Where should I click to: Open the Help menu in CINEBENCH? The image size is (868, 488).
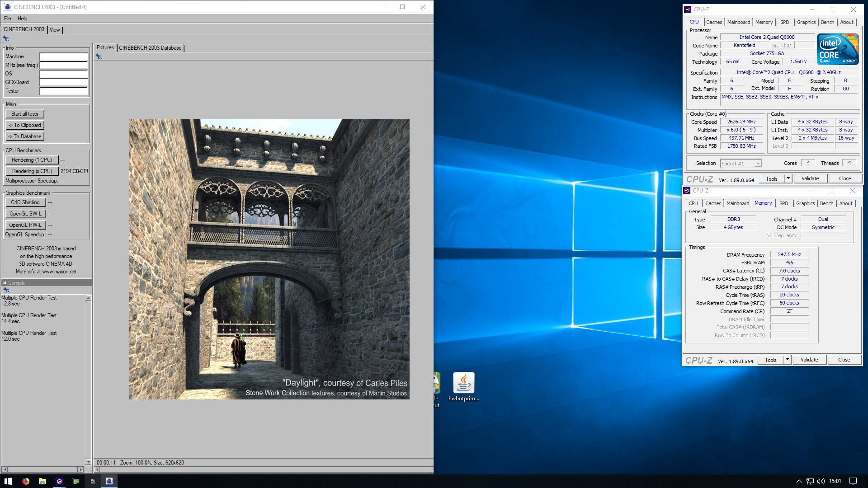(23, 19)
